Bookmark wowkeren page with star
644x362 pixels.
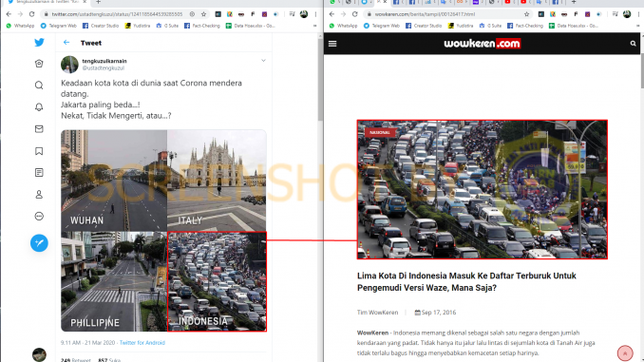[527, 14]
